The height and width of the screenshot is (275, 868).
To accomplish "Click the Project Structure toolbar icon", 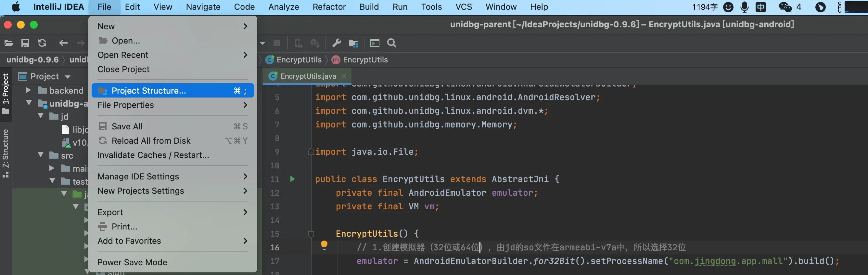I will [x=353, y=43].
